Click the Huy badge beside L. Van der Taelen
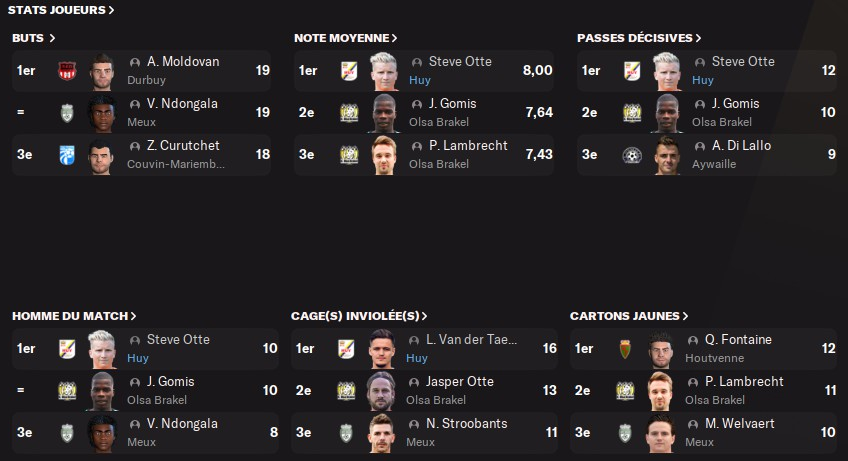The height and width of the screenshot is (461, 848). 347,349
